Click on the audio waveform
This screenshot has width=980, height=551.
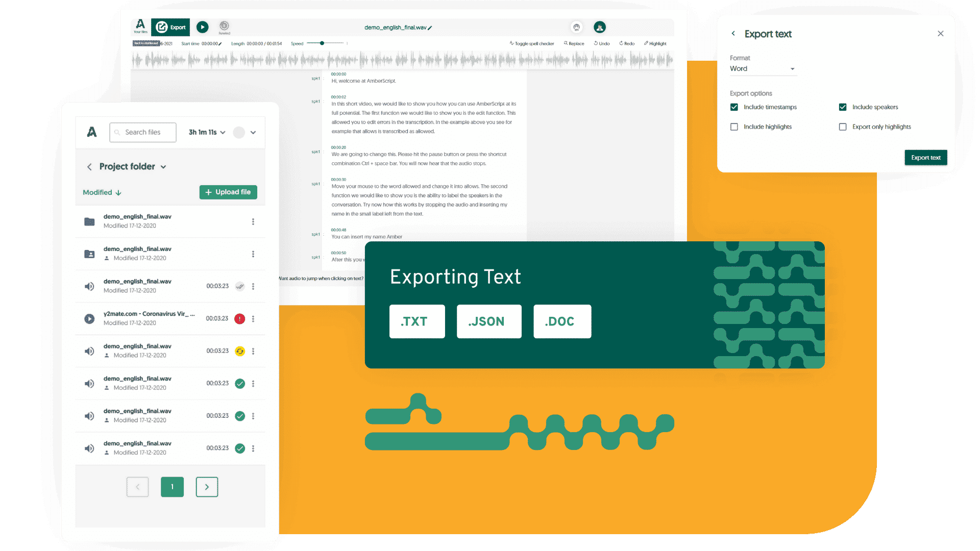[402, 60]
